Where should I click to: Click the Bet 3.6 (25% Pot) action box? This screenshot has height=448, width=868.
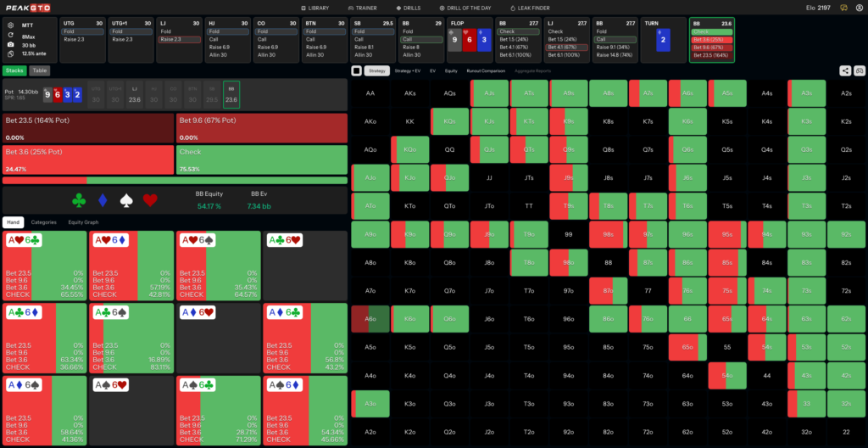[x=88, y=160]
